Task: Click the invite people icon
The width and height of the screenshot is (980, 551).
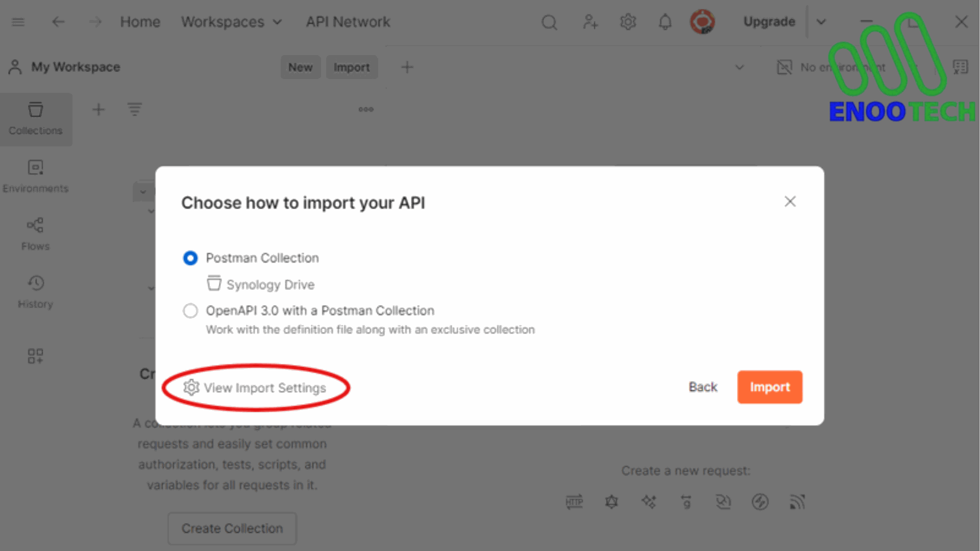Action: [x=590, y=22]
